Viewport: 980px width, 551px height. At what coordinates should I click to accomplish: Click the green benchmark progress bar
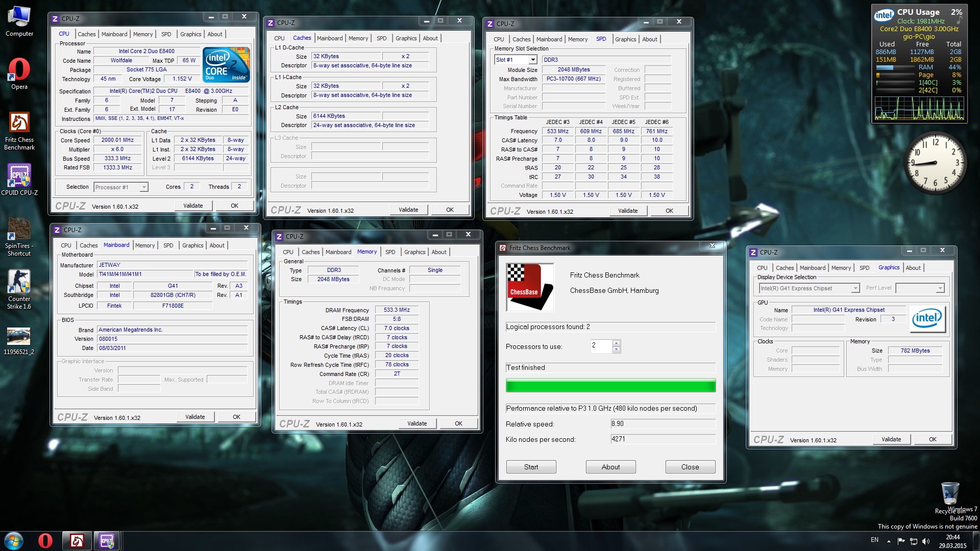coord(610,386)
